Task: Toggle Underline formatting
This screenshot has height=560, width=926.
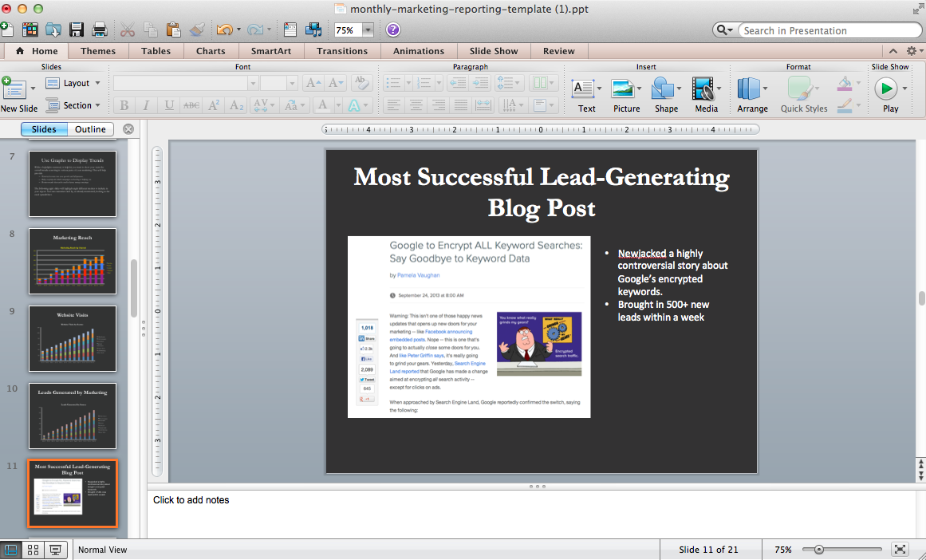Action: click(169, 106)
